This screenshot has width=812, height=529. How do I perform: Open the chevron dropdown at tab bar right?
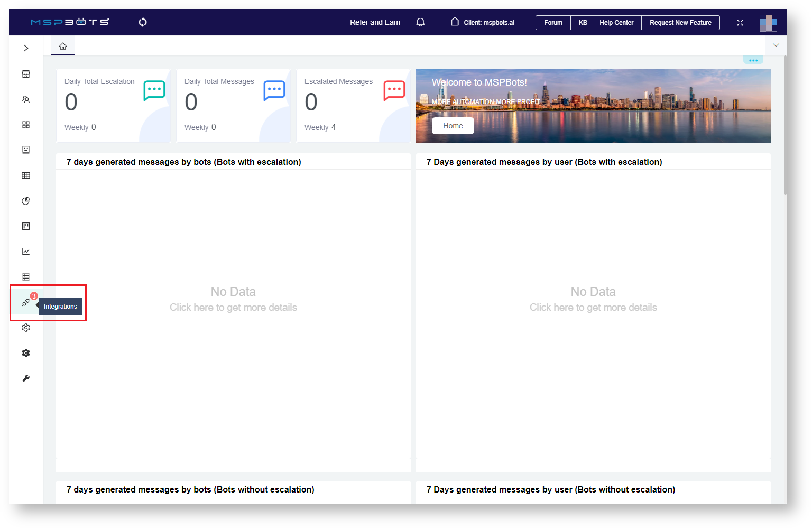[776, 45]
